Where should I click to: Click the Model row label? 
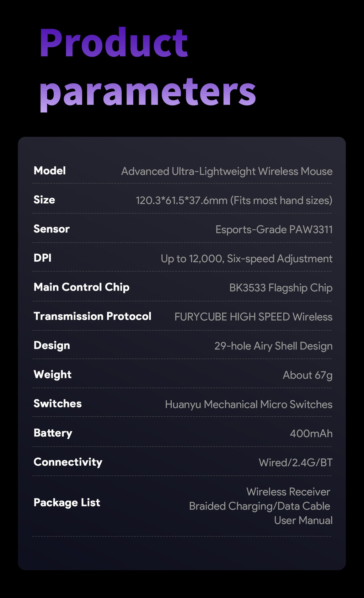point(50,171)
